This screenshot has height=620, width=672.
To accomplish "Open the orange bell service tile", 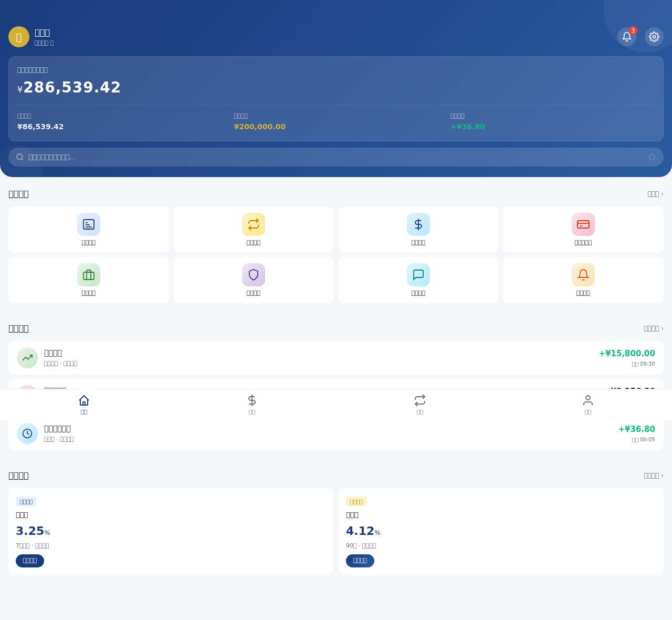I will point(583,280).
